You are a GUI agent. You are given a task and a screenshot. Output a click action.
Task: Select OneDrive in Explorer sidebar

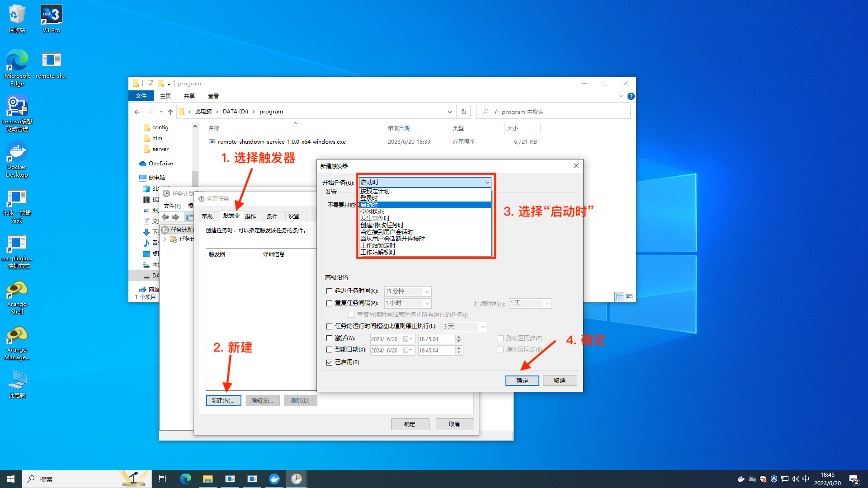click(156, 164)
